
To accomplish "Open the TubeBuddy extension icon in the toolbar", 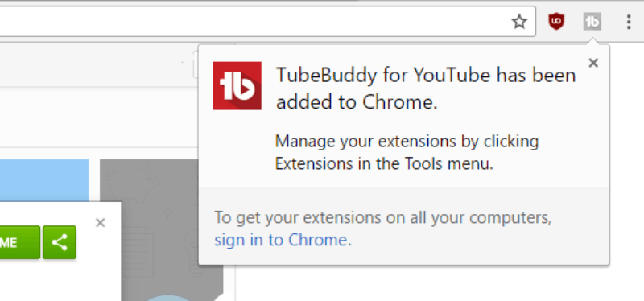I will (592, 22).
